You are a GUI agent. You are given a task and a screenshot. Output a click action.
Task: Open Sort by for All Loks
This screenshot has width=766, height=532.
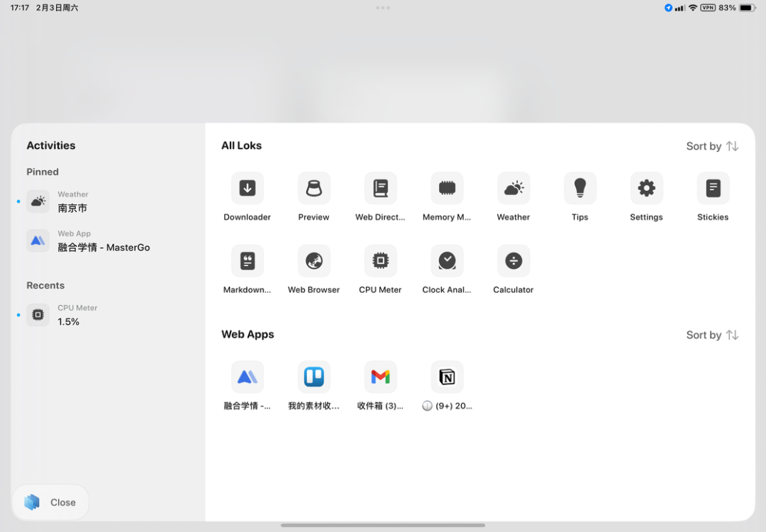[x=712, y=146]
